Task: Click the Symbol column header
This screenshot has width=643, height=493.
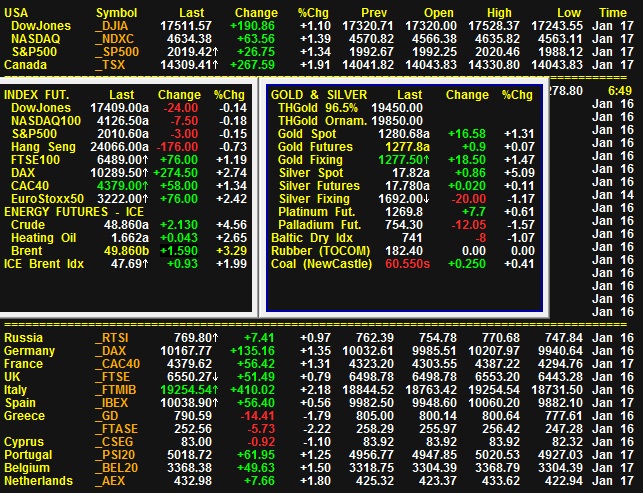Action: (116, 13)
